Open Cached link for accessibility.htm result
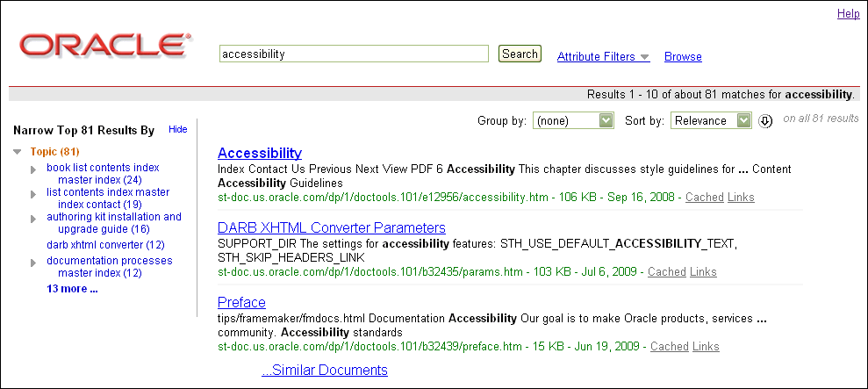The height and width of the screenshot is (389, 868). 704,198
